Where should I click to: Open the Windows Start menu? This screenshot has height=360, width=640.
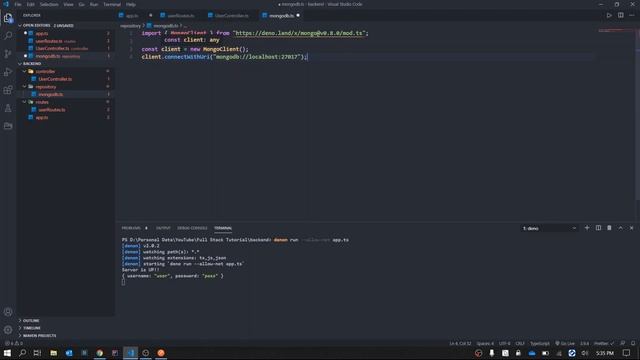click(x=7, y=353)
